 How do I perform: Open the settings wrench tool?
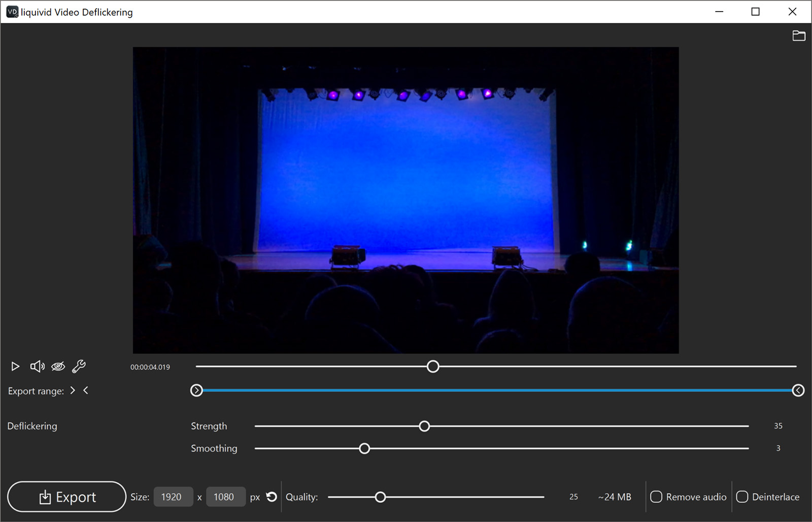tap(79, 366)
